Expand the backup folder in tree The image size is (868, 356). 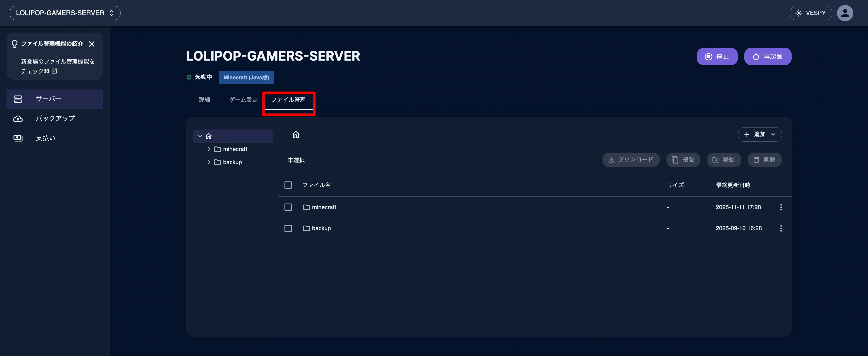coord(209,162)
